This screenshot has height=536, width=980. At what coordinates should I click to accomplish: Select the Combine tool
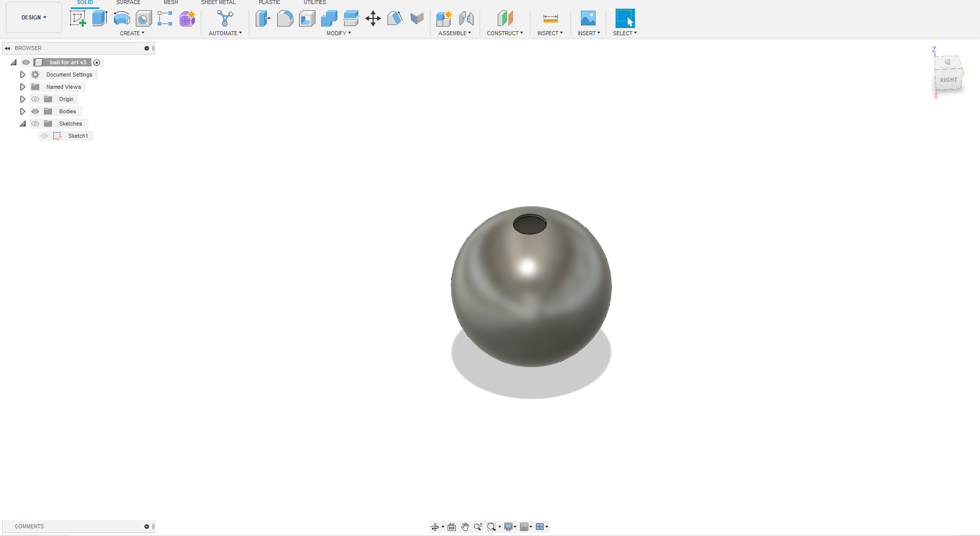point(329,19)
